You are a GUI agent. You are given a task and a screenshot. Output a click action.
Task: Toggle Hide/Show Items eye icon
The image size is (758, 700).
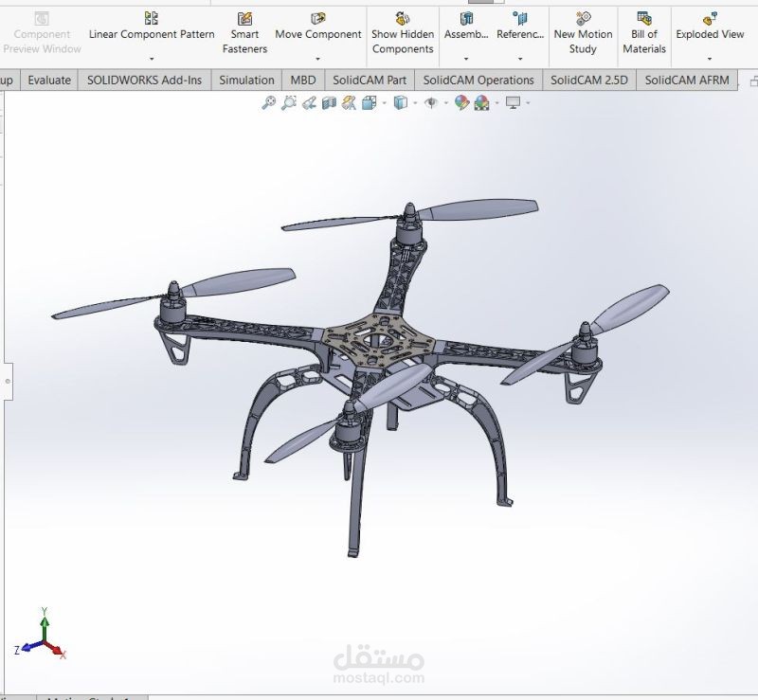pos(431,102)
